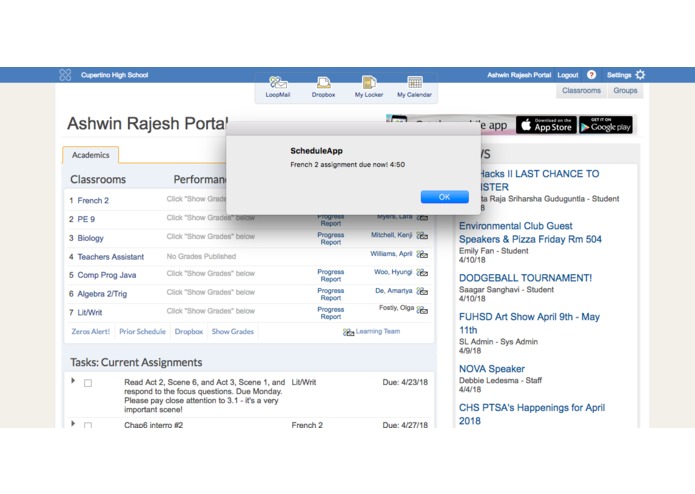695x494 pixels.
Task: View Biology Progress Report
Action: pyautogui.click(x=331, y=238)
